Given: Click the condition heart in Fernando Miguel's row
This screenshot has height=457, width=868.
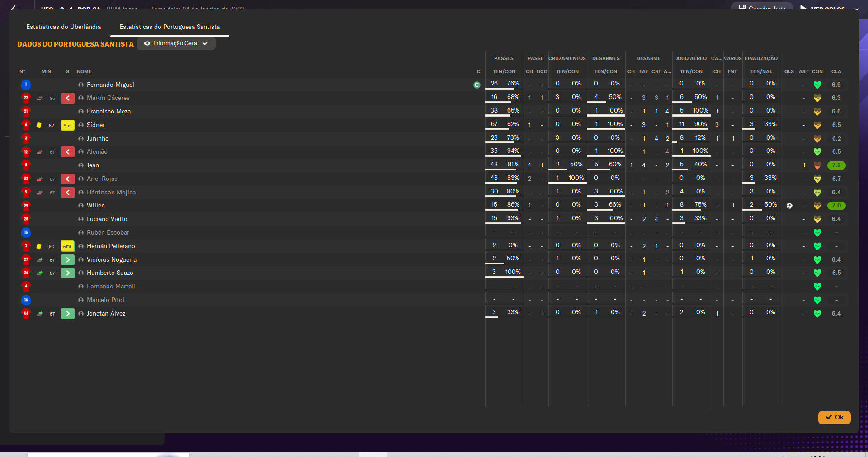Looking at the screenshot, I should [817, 85].
